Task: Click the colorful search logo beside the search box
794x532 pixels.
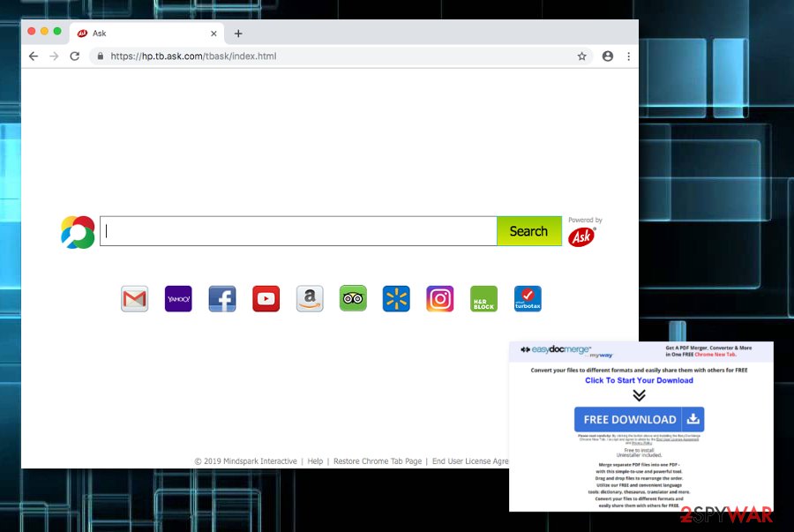Action: pyautogui.click(x=78, y=232)
